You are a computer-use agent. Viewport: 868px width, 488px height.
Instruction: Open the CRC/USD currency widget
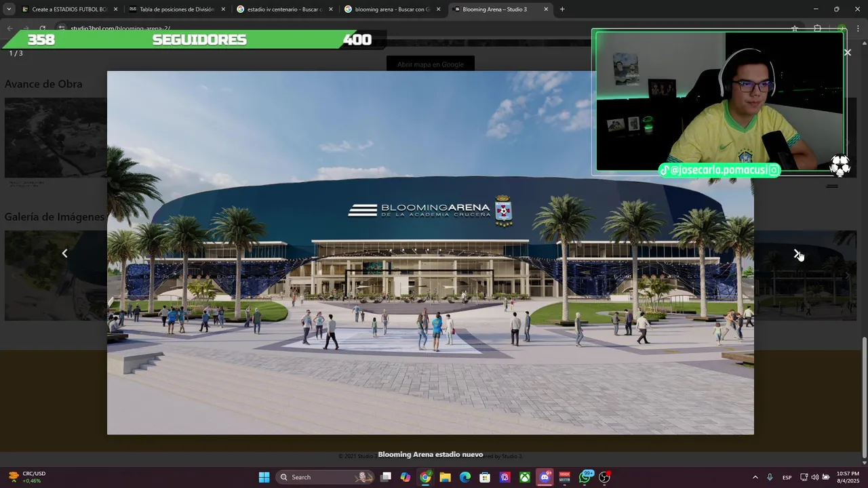(x=27, y=477)
